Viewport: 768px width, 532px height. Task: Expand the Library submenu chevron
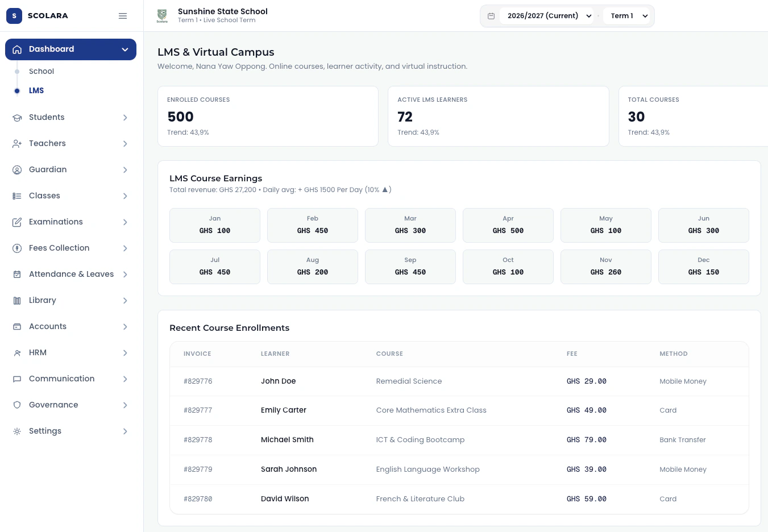(x=125, y=301)
